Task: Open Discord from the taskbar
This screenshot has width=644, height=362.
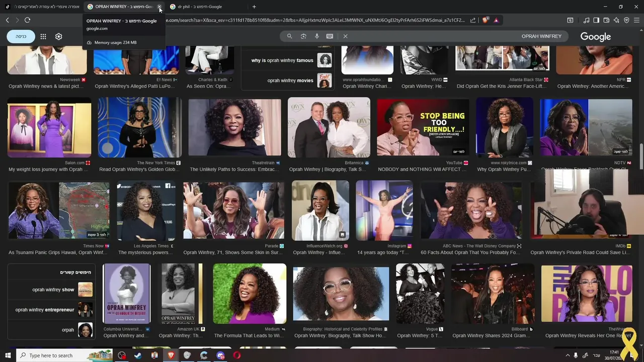Action: click(x=220, y=355)
